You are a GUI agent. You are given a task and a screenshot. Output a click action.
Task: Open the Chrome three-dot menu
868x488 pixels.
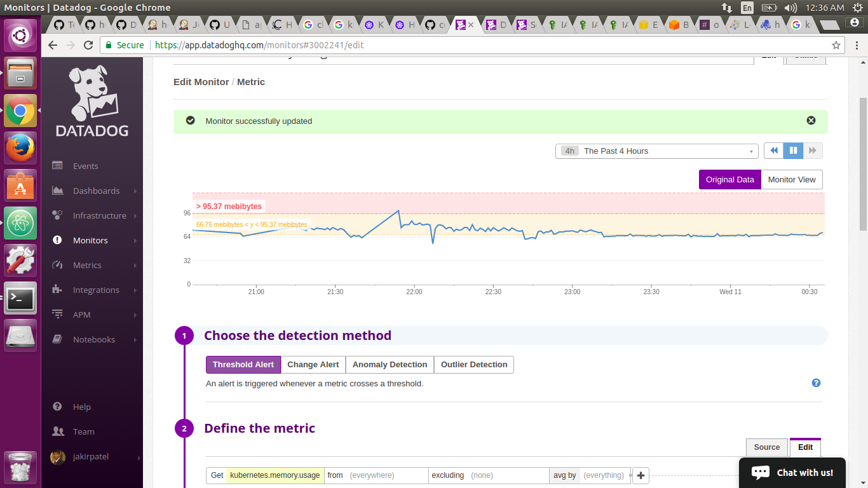tap(857, 45)
